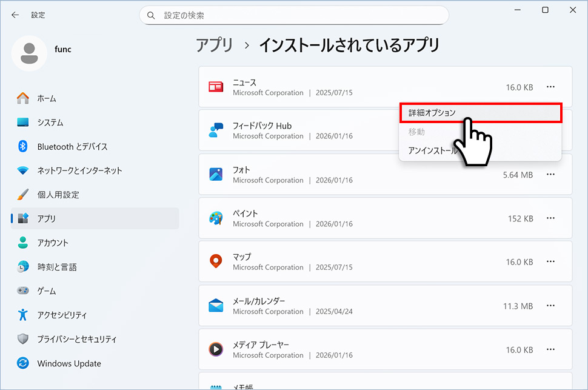Click the ゲーム controller icon in sidebar
This screenshot has height=390, width=588.
click(x=23, y=291)
